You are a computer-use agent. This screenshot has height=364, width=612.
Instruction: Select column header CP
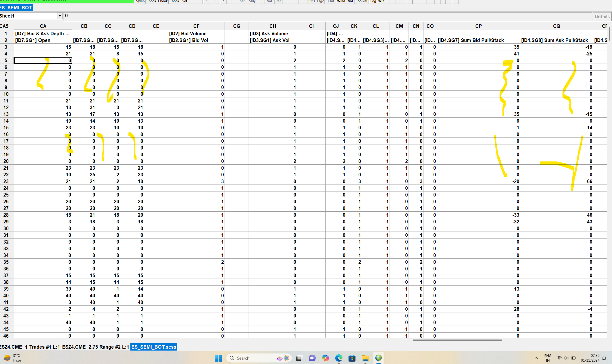(478, 26)
